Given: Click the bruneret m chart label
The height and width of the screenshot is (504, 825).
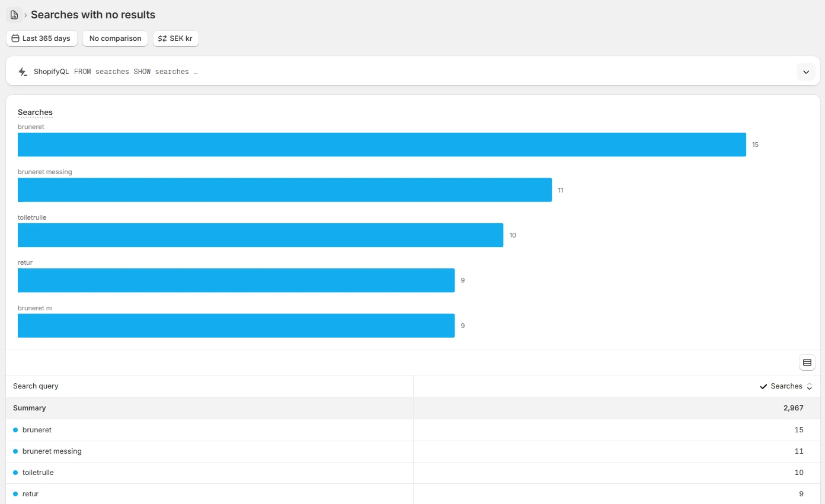Looking at the screenshot, I should tap(34, 308).
